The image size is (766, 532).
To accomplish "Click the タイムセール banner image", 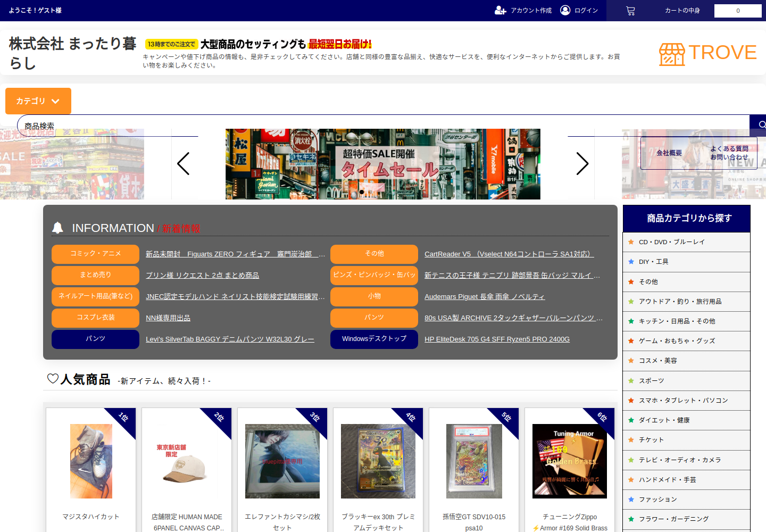I will [x=383, y=164].
